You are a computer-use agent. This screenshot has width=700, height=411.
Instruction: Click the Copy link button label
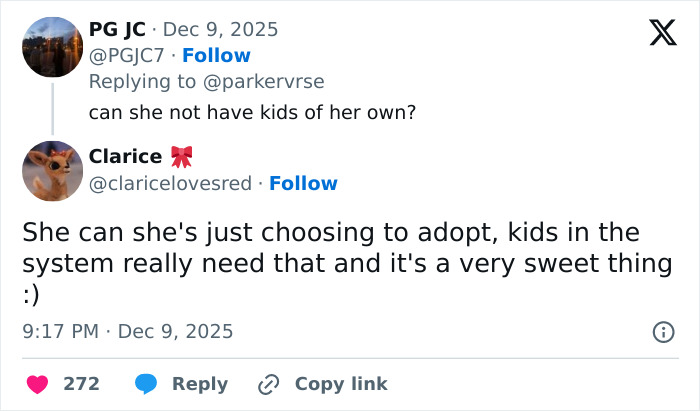[x=341, y=384]
